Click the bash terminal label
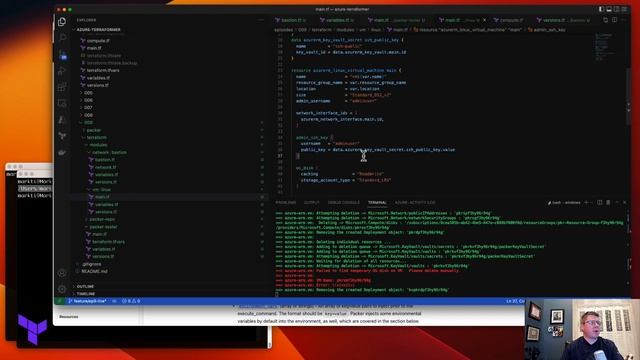 564,202
